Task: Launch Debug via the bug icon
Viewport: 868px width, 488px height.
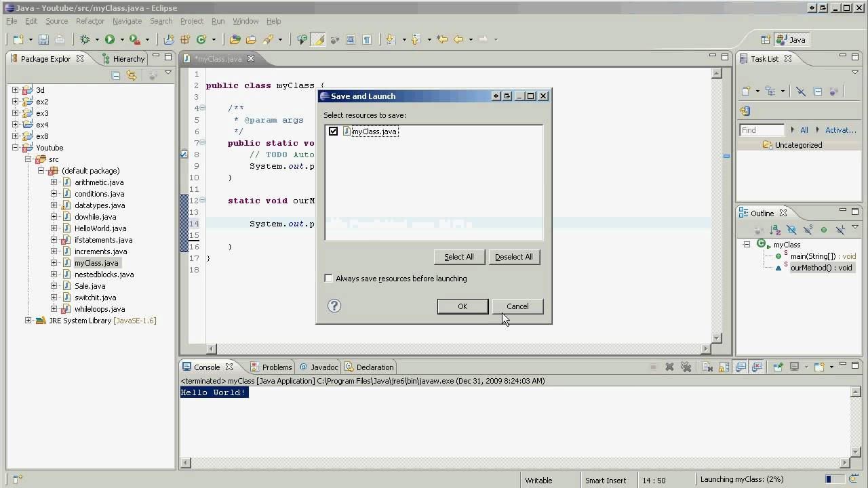Action: [85, 40]
